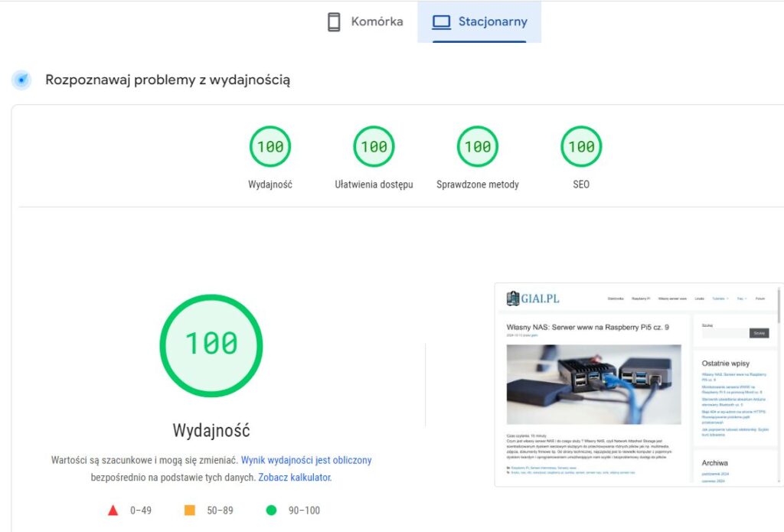
Task: Open 'Wynik wydajności jest obliczony' link
Action: [306, 460]
